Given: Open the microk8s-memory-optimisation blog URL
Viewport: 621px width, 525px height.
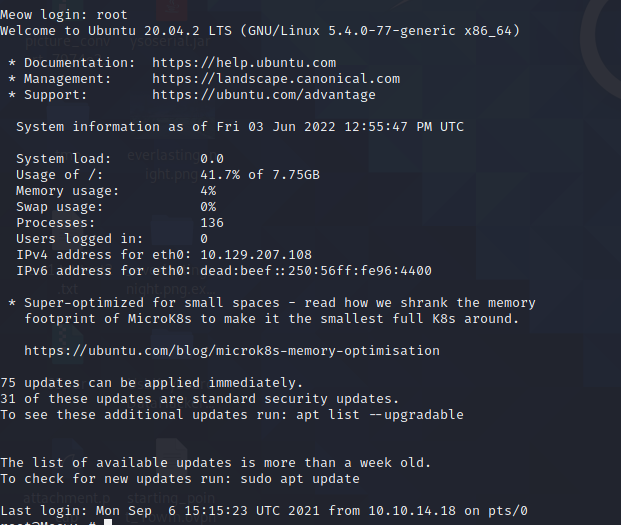Looking at the screenshot, I should (232, 350).
